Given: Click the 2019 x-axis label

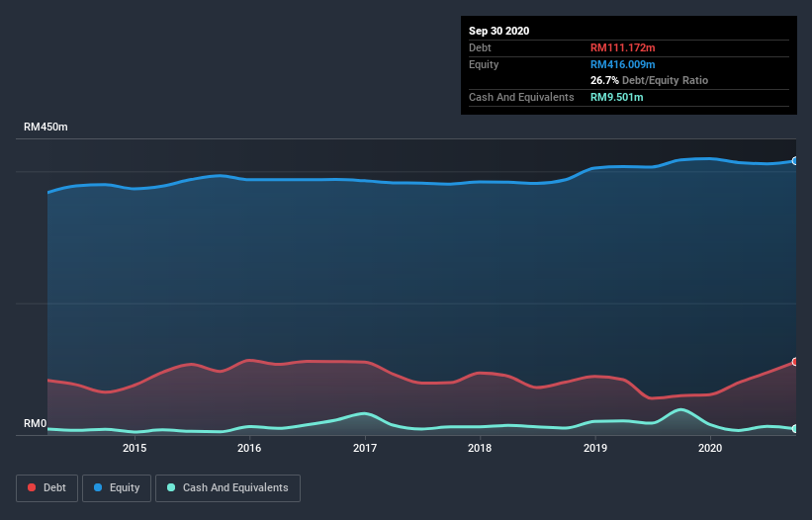Looking at the screenshot, I should click(x=595, y=448).
